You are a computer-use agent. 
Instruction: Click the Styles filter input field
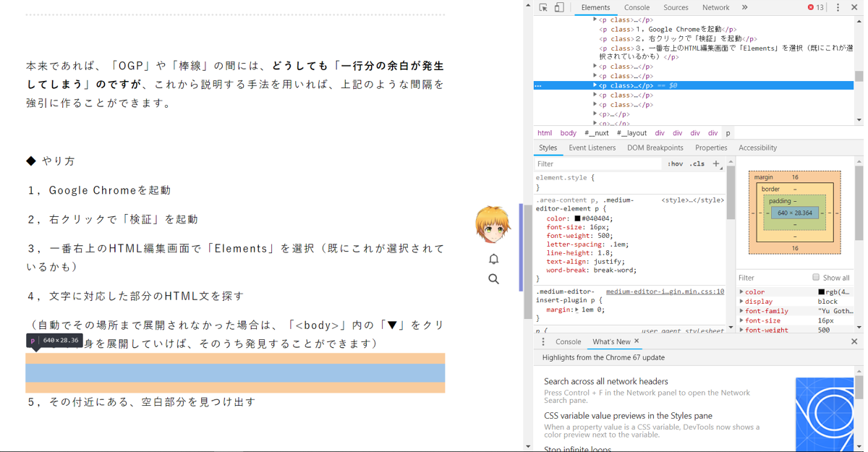pyautogui.click(x=597, y=164)
